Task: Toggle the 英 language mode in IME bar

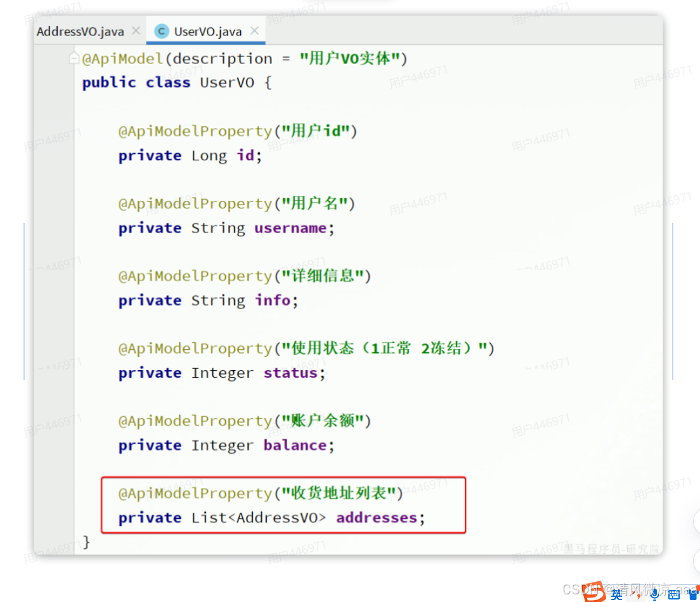Action: click(x=617, y=594)
